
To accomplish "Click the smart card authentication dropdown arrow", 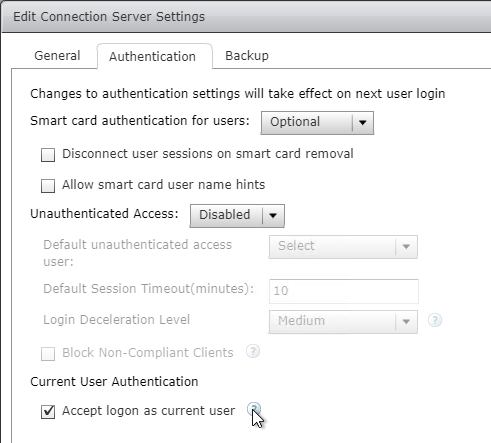I will [x=363, y=123].
